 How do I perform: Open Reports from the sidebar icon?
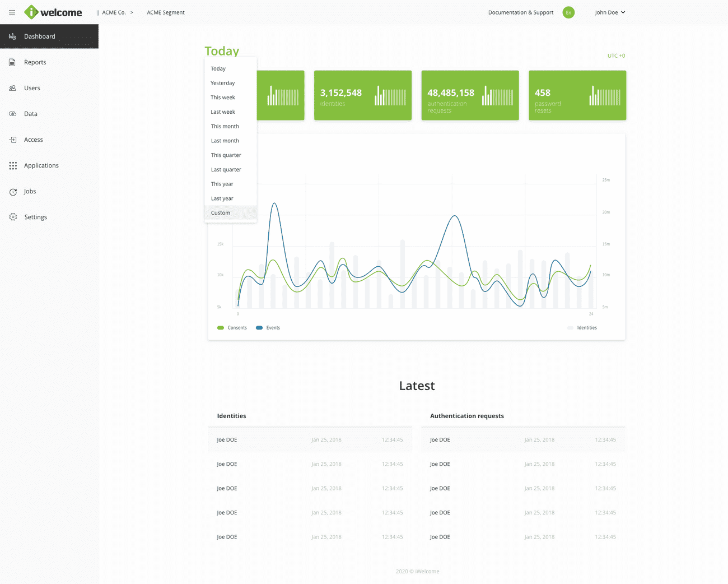click(12, 62)
